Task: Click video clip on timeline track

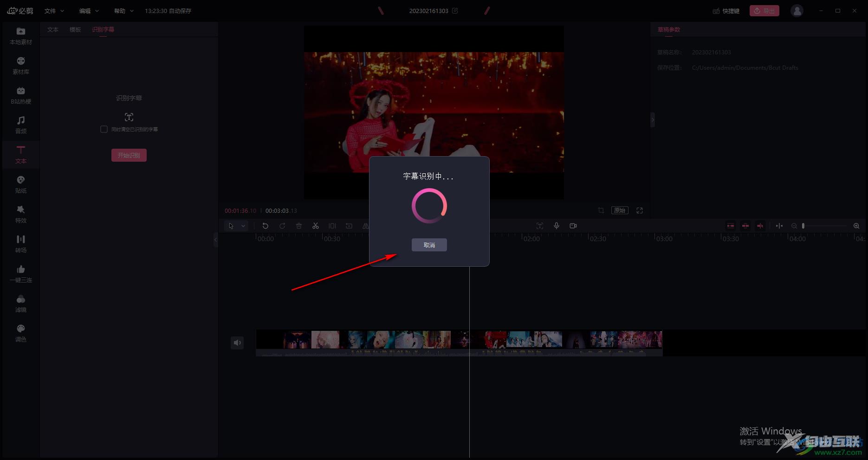Action: click(459, 343)
